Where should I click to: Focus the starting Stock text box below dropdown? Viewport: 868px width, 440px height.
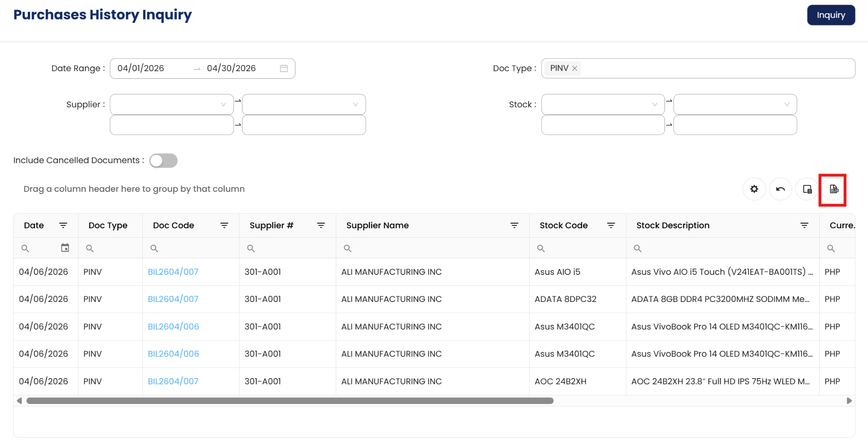(603, 125)
